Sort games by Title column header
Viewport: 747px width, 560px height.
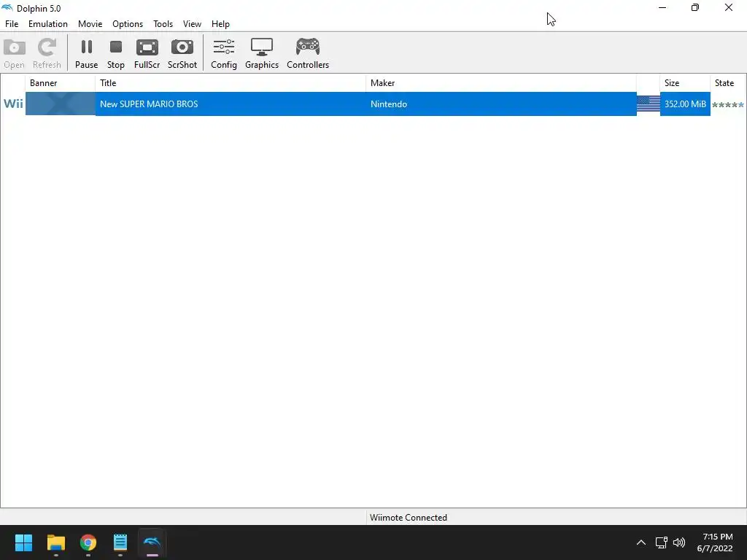click(x=231, y=83)
